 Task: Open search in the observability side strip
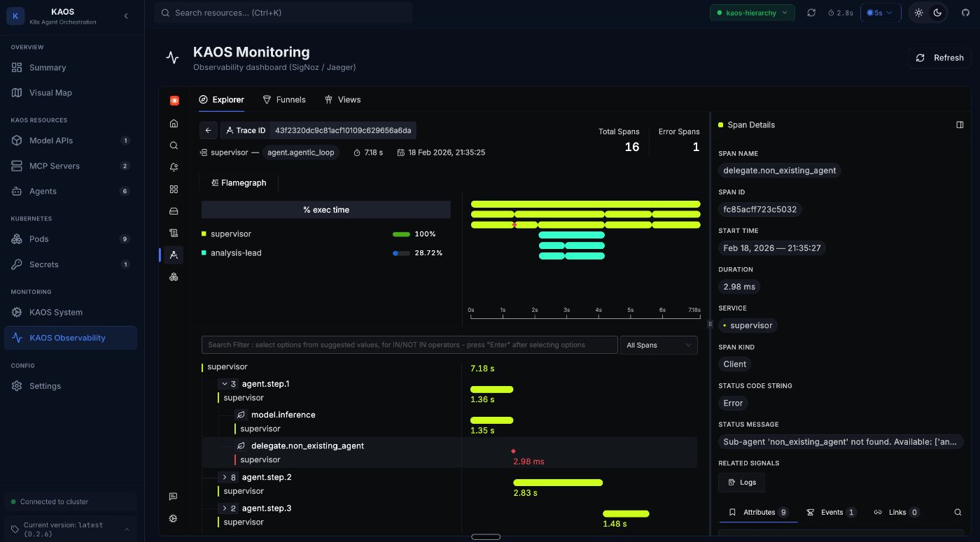tap(174, 145)
